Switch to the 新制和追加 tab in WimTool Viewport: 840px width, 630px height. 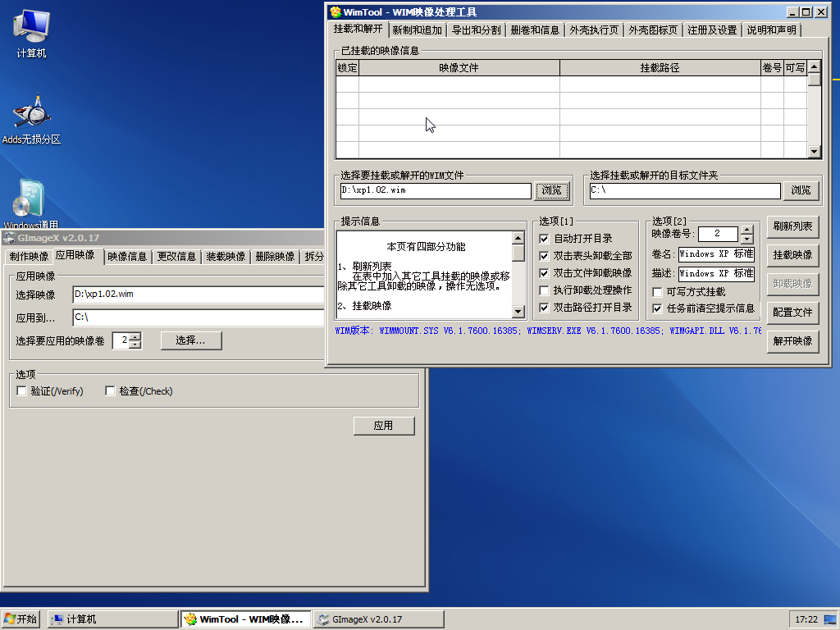click(417, 30)
